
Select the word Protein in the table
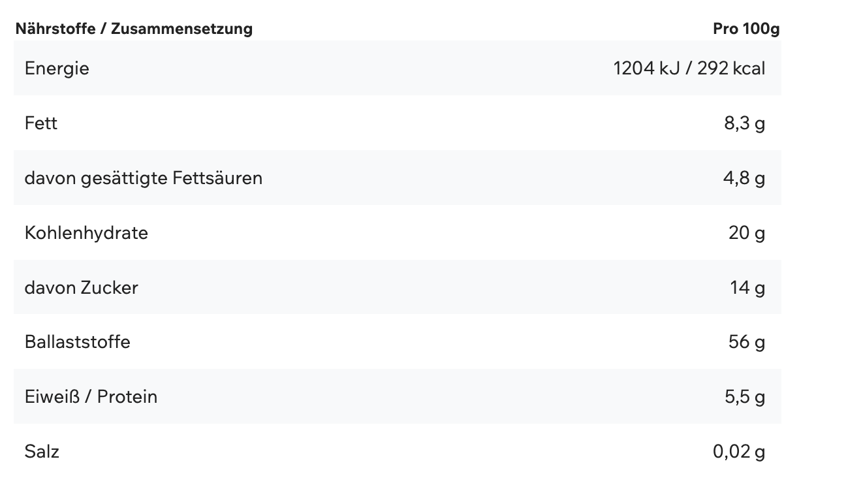(127, 397)
